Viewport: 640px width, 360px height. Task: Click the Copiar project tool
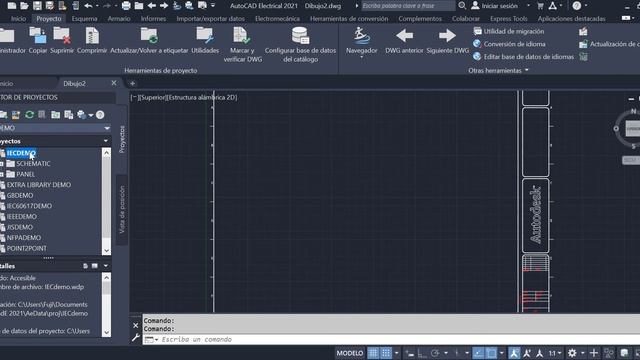38,40
